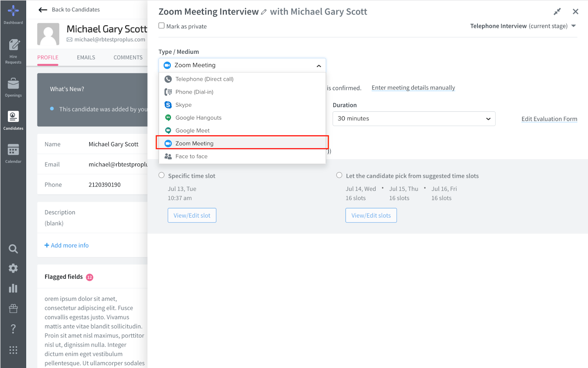Click the View/Edit slot button
This screenshot has height=368, width=588.
[192, 215]
